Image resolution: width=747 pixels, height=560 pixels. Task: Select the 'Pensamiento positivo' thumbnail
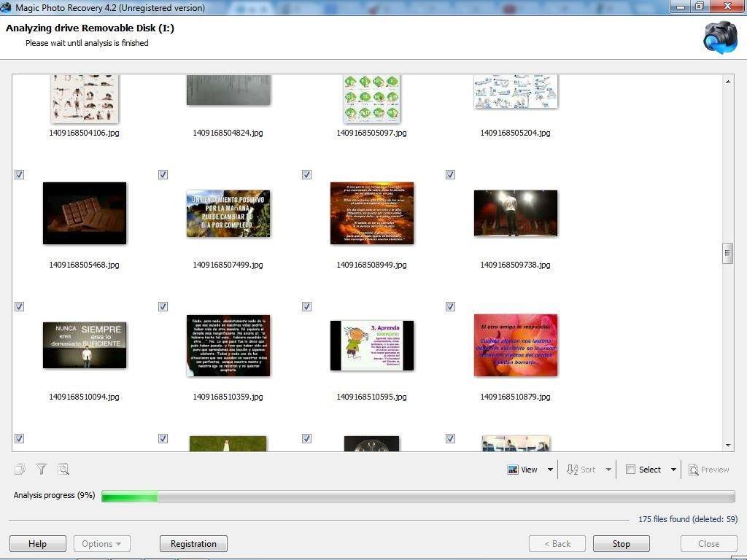point(228,214)
